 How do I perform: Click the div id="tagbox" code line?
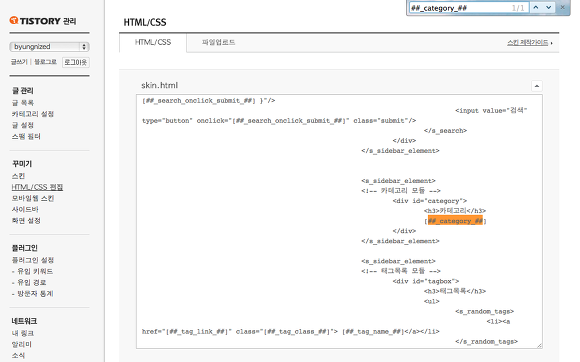(x=426, y=281)
